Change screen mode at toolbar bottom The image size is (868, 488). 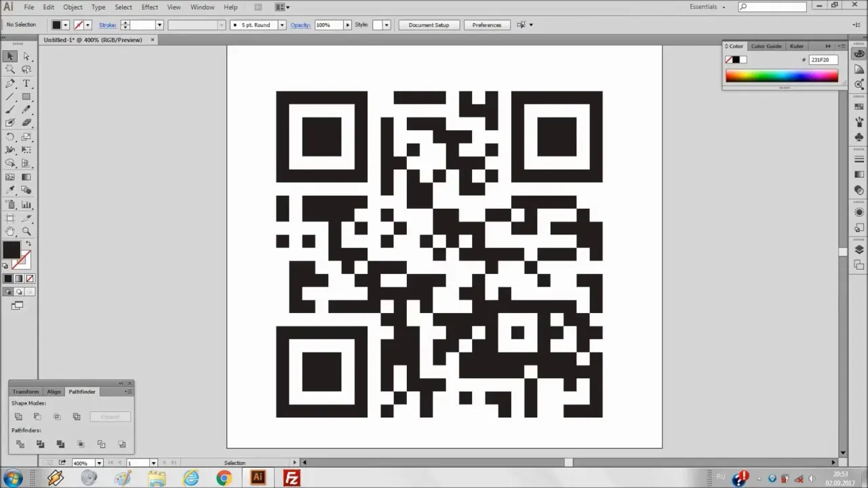click(x=17, y=306)
